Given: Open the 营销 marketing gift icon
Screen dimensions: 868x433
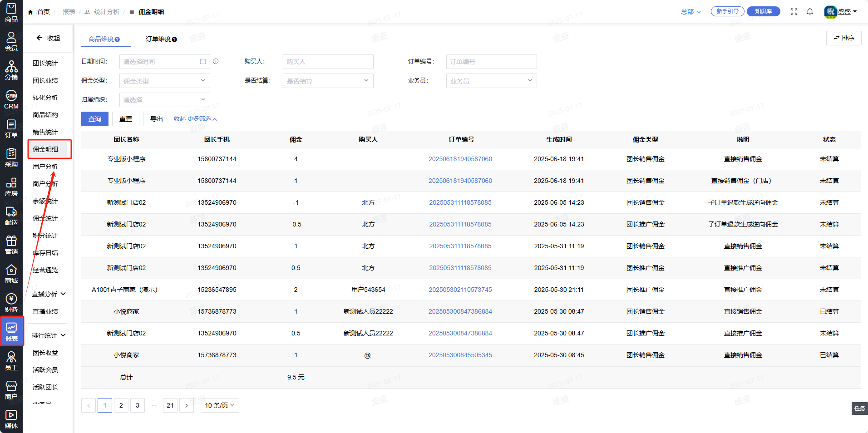Looking at the screenshot, I should coord(11,245).
